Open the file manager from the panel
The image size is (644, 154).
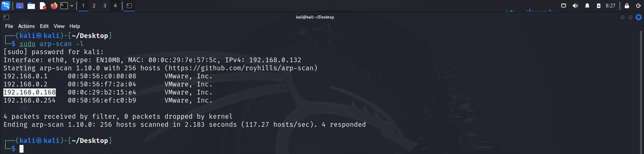31,6
